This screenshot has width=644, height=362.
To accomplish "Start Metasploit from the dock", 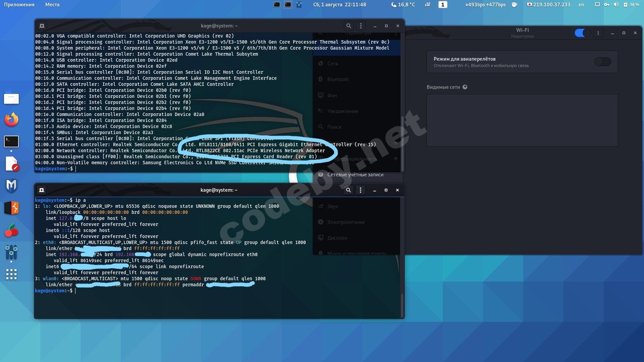I will [x=11, y=185].
